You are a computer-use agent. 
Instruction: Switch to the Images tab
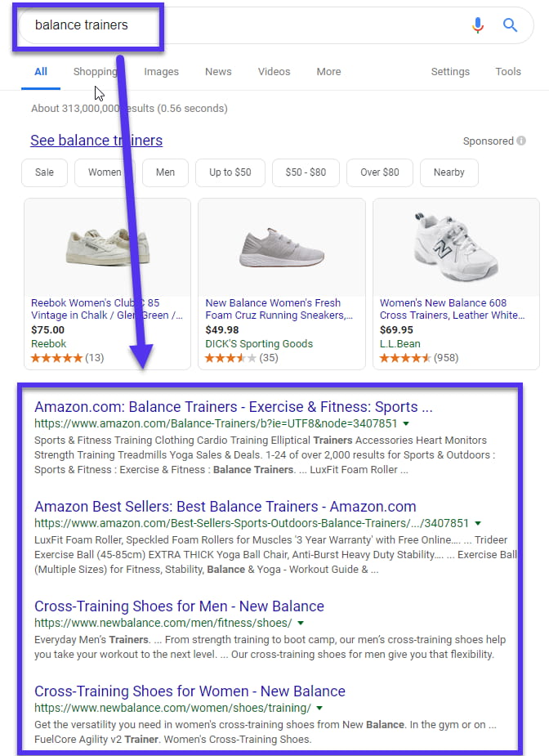161,72
